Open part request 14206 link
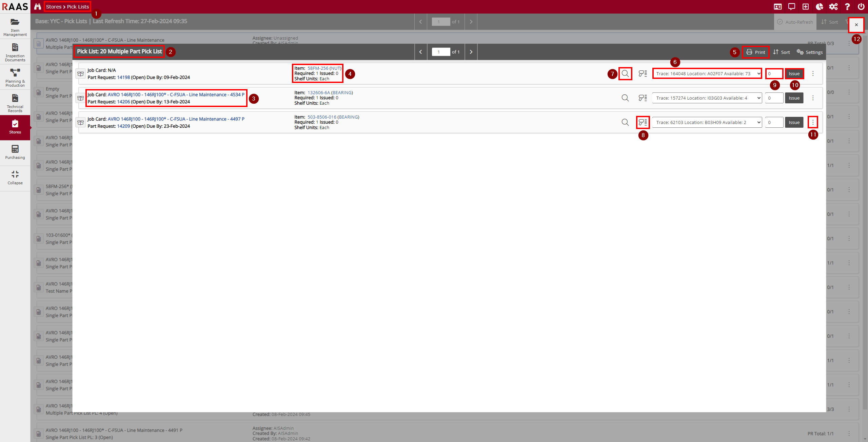Viewport: 868px width, 442px height. click(123, 102)
